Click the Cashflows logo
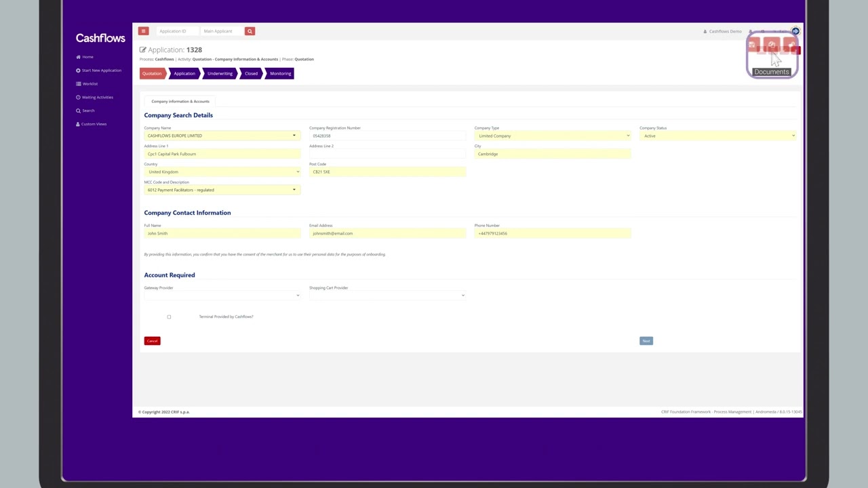 pyautogui.click(x=100, y=39)
